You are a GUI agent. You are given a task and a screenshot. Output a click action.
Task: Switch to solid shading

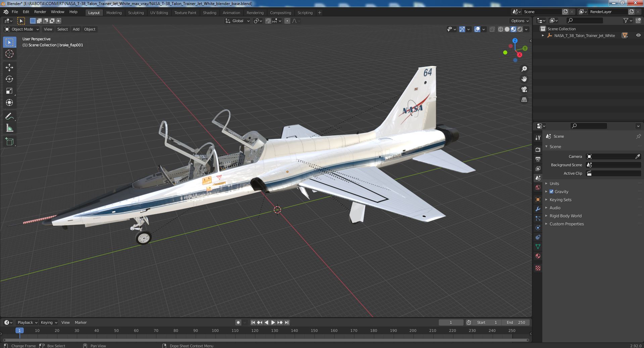tap(507, 29)
